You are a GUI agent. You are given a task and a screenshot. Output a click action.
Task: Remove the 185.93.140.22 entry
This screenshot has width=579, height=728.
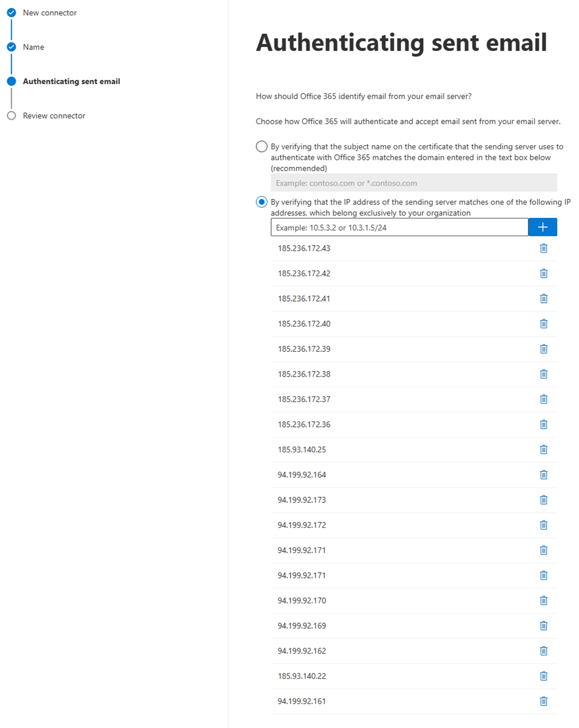(x=544, y=676)
